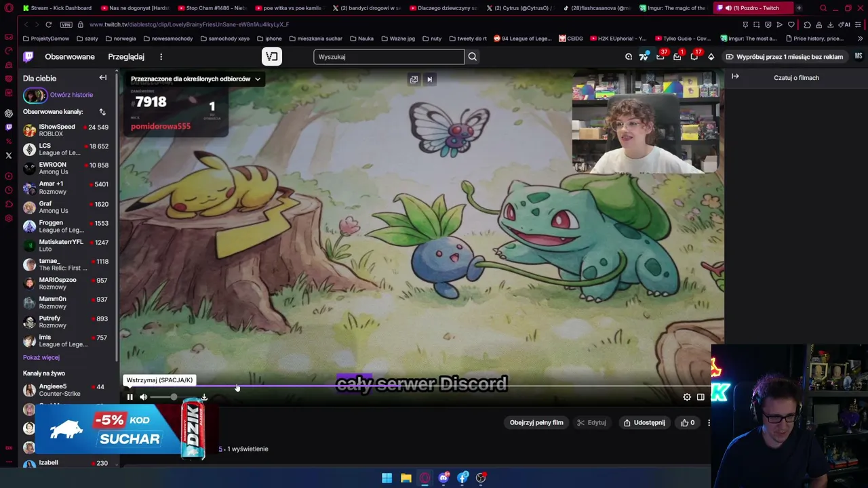Show more bookmarks with the chevron
This screenshot has width=868, height=488.
tap(859, 39)
